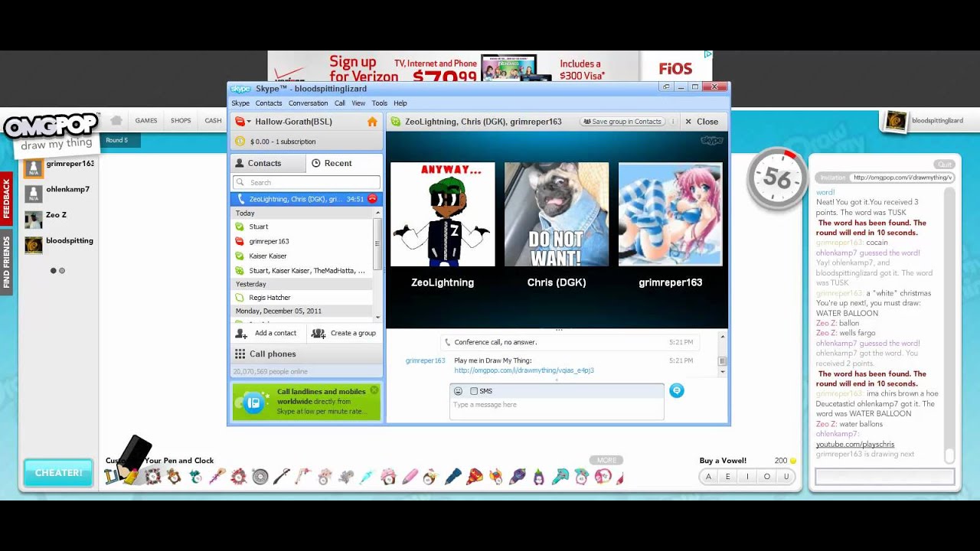Switch to the Recent tab

[345, 163]
